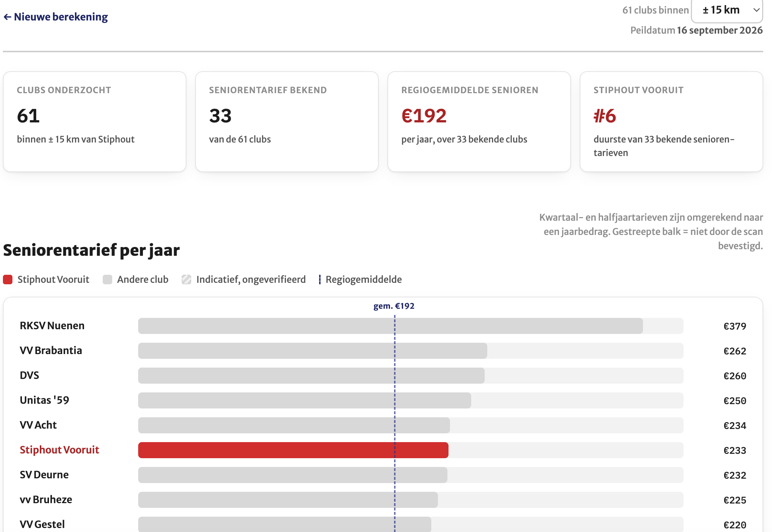This screenshot has width=772, height=532.
Task: Click the '€379' value
Action: pyautogui.click(x=735, y=326)
